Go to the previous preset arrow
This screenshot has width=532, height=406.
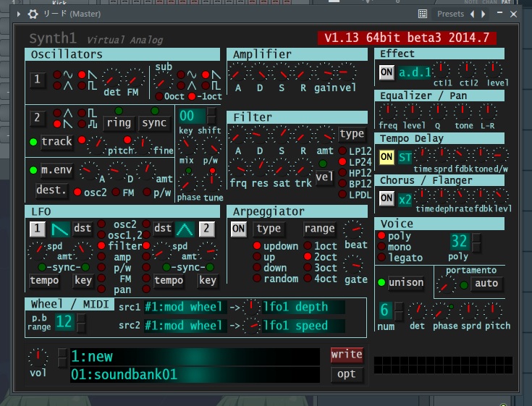(472, 14)
